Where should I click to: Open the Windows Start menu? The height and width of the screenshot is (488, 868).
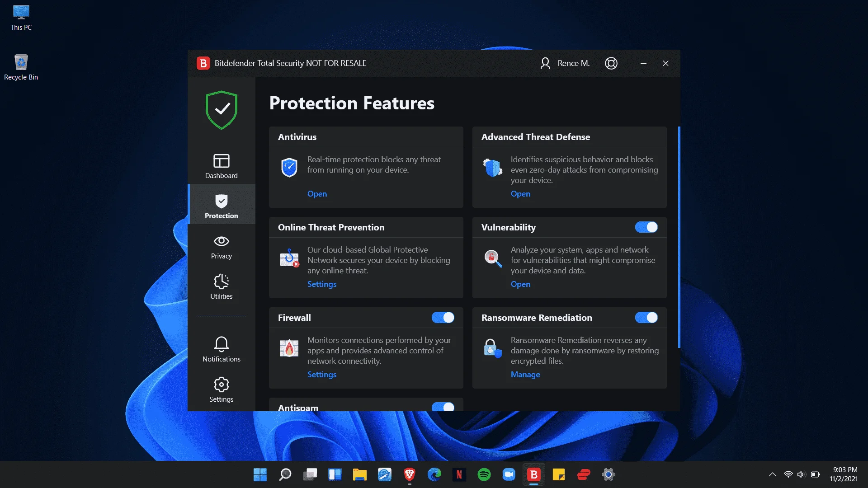point(260,474)
